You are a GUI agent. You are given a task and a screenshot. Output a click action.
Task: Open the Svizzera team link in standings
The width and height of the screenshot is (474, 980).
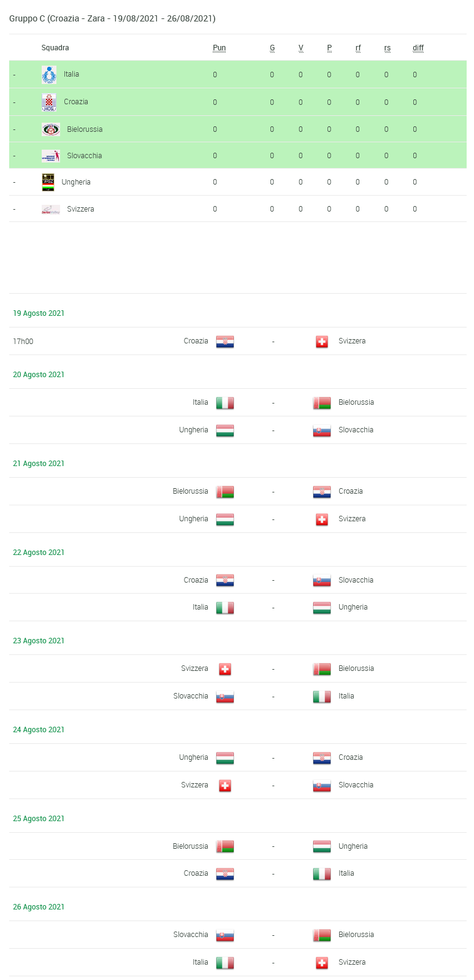(80, 209)
